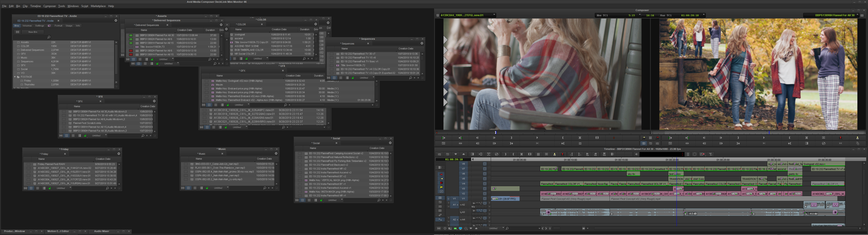Switch to the Format tab in project window
This screenshot has width=868, height=235.
58,26
